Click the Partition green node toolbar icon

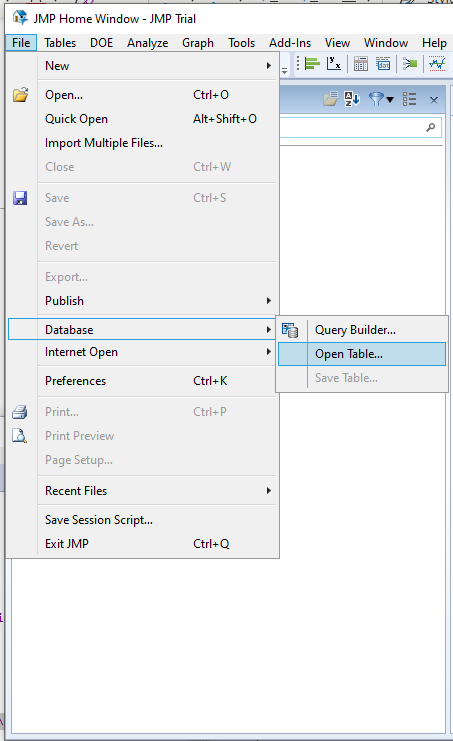(410, 63)
